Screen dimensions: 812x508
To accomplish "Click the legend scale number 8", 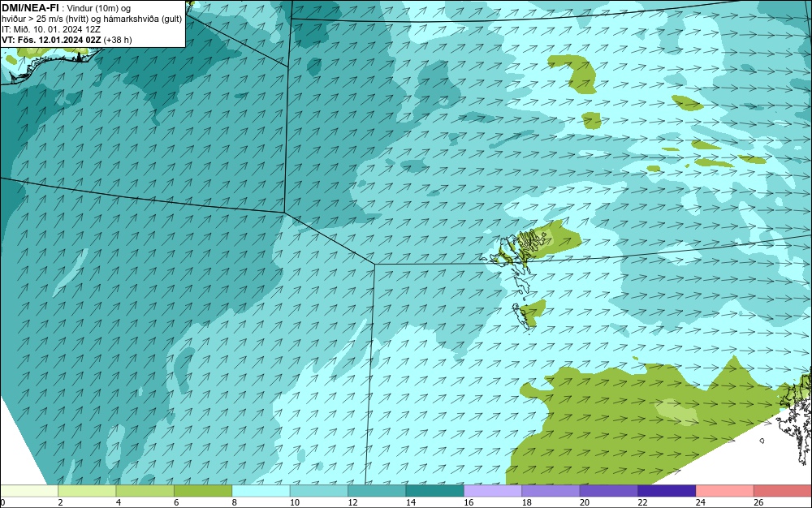I will [235, 502].
